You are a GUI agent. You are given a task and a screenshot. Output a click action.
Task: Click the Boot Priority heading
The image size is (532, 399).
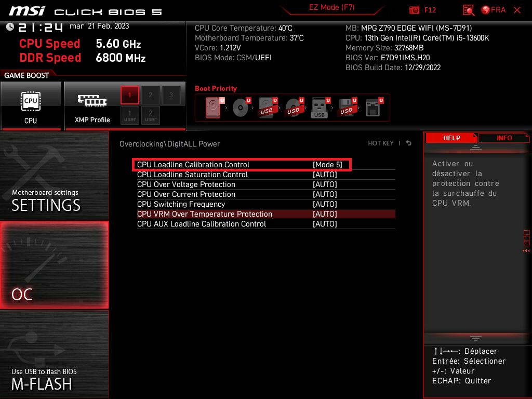pyautogui.click(x=216, y=88)
